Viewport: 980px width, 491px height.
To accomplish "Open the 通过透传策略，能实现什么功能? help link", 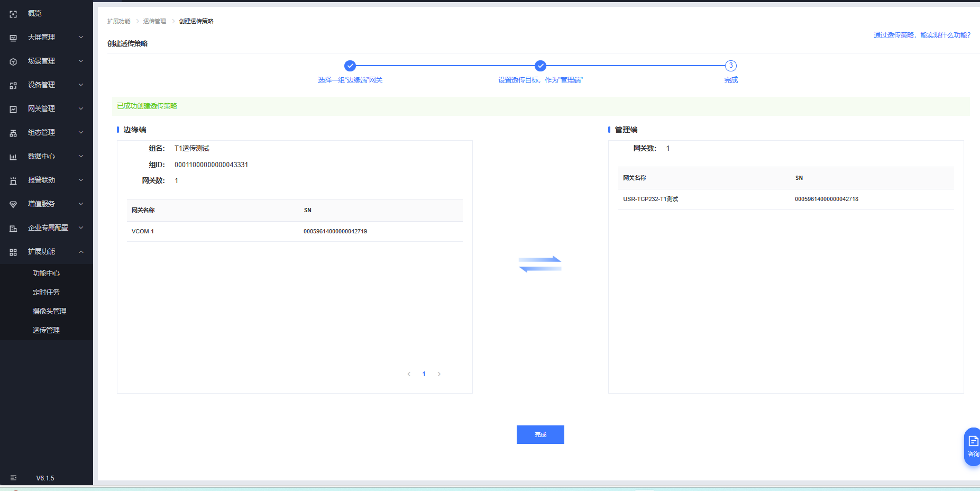I will pos(921,35).
